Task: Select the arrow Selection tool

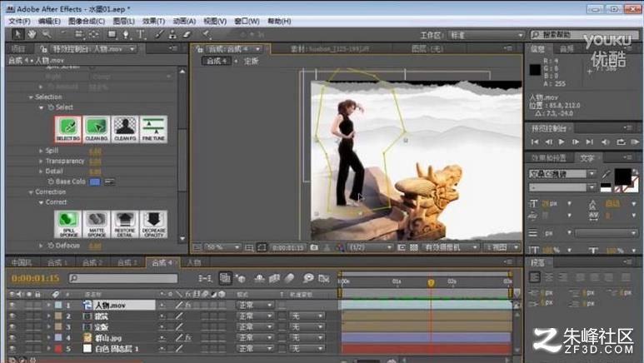Action: coord(17,34)
